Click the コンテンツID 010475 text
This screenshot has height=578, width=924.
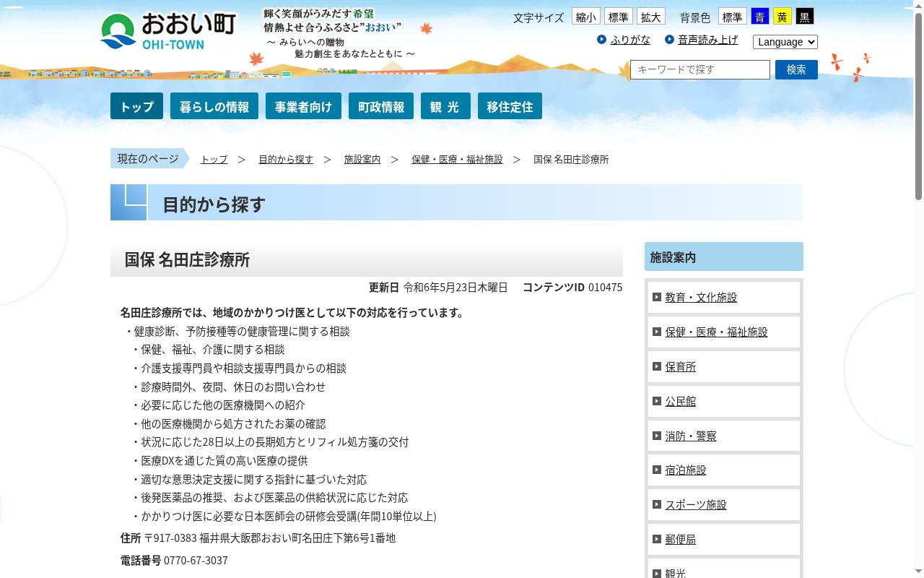(x=572, y=287)
